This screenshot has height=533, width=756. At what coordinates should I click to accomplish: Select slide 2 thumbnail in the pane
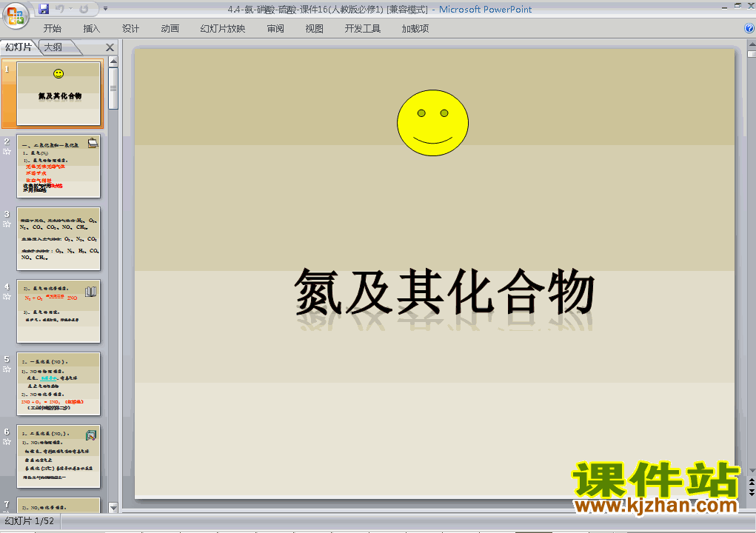58,167
